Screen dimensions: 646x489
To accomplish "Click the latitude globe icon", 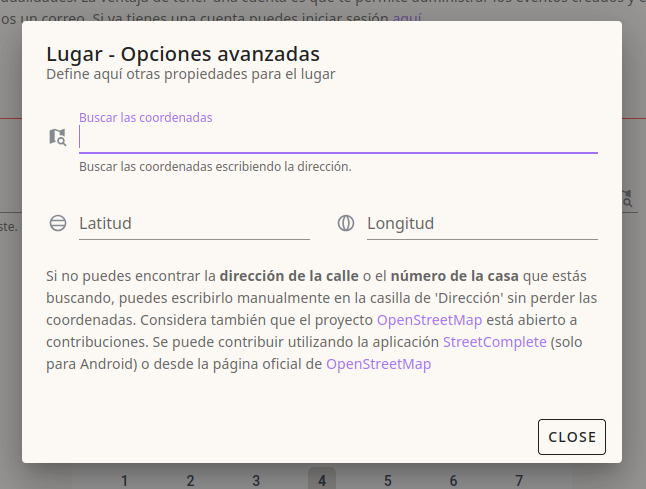I will pyautogui.click(x=58, y=223).
